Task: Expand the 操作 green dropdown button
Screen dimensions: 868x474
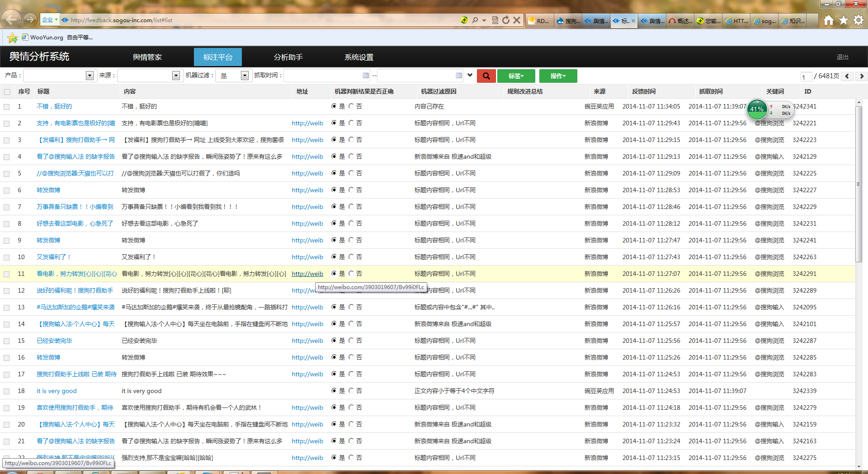Action: click(x=558, y=76)
